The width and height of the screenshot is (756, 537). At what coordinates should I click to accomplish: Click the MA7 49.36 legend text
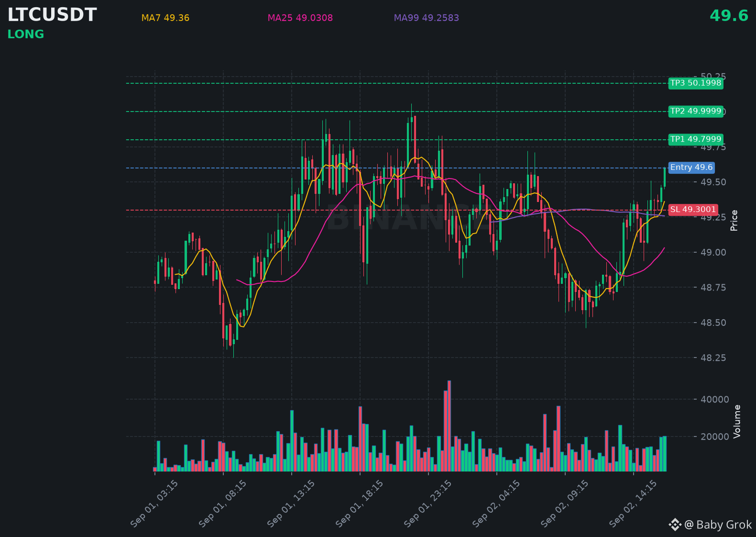click(x=165, y=18)
